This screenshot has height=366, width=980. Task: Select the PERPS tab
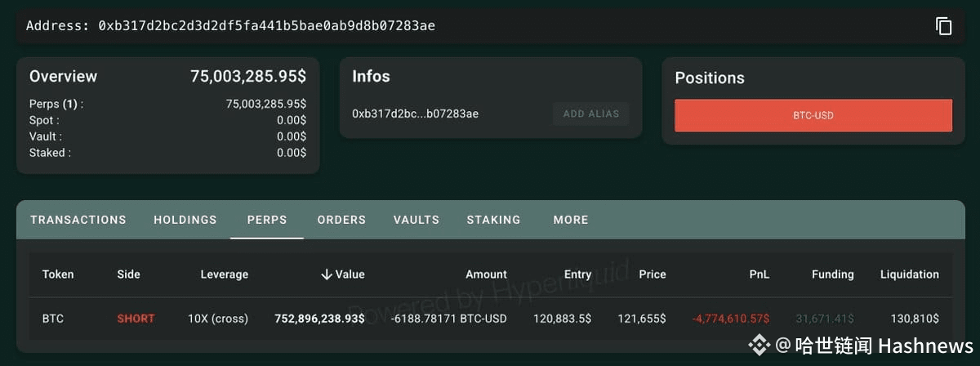click(x=267, y=220)
